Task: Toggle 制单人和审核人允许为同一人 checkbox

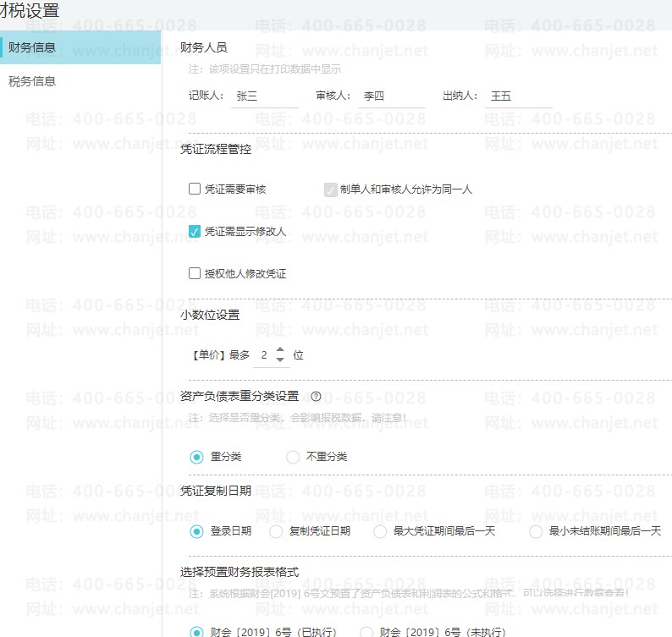Action: coord(330,189)
